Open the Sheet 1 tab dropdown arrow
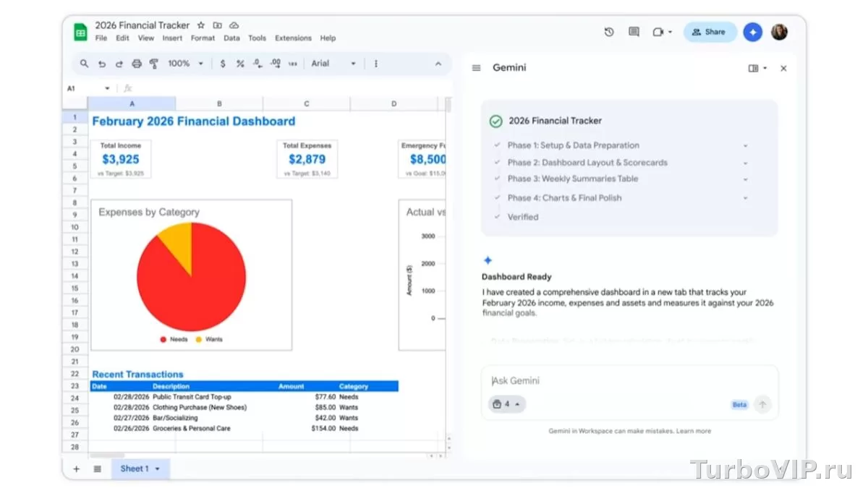The width and height of the screenshot is (868, 488). (x=158, y=469)
